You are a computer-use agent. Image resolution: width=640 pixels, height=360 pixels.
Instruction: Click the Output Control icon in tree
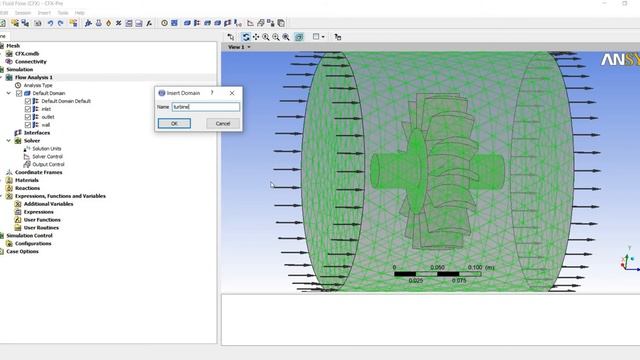(x=27, y=164)
